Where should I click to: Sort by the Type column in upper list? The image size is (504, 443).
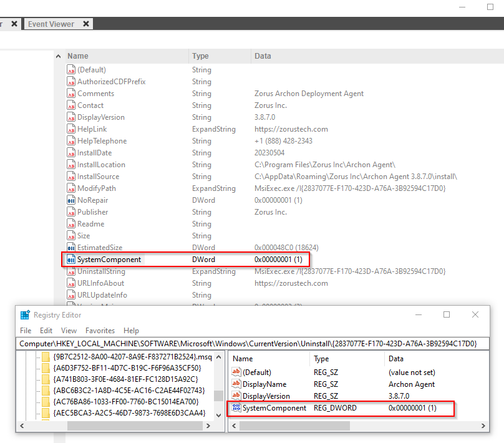point(201,56)
